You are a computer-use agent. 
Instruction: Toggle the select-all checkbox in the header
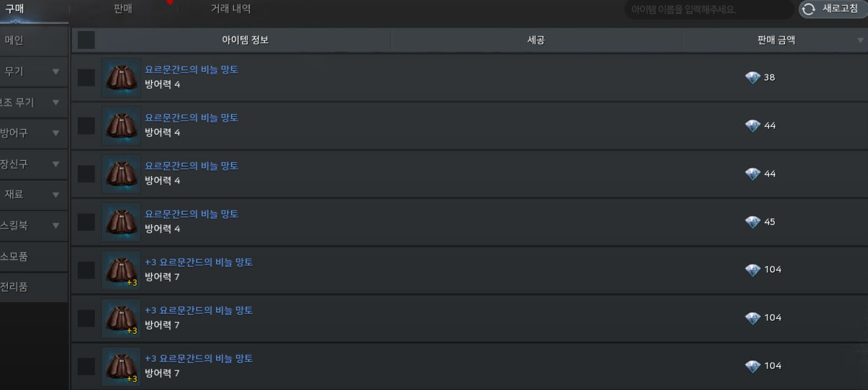click(x=86, y=40)
